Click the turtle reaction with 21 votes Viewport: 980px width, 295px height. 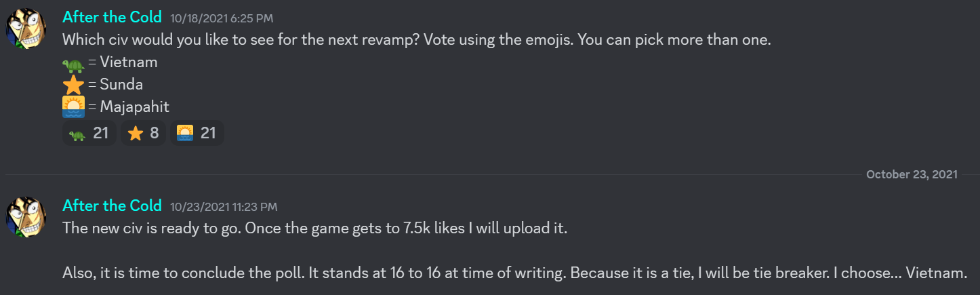pyautogui.click(x=89, y=133)
